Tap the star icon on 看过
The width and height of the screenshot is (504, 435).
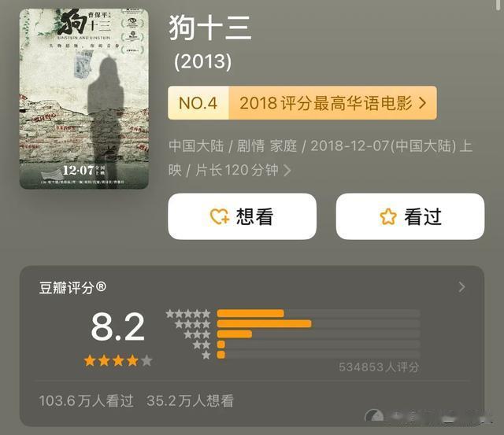pyautogui.click(x=388, y=216)
